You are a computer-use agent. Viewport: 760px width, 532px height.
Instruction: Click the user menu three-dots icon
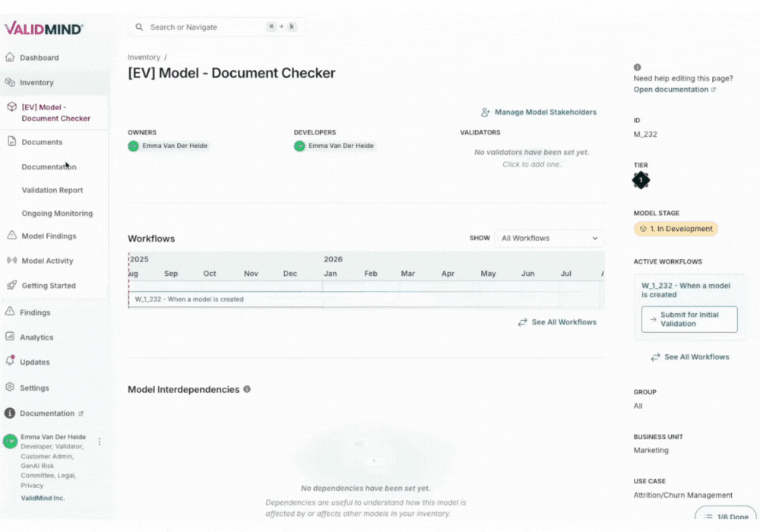pyautogui.click(x=100, y=442)
